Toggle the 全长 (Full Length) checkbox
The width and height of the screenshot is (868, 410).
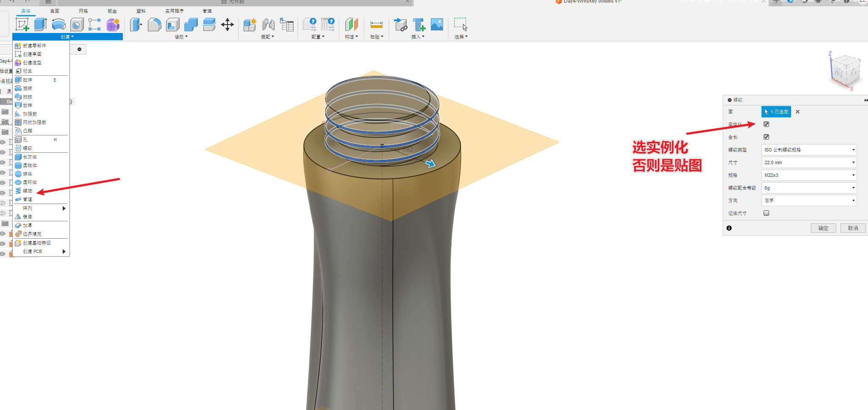point(766,137)
